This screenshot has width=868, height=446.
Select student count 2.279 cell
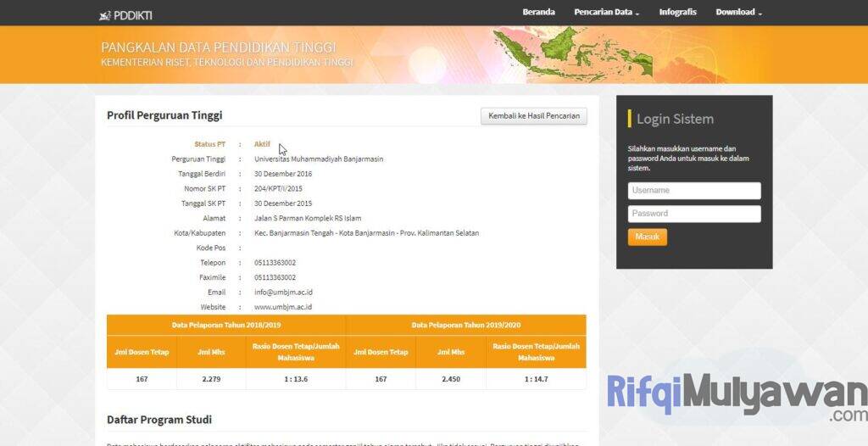211,380
